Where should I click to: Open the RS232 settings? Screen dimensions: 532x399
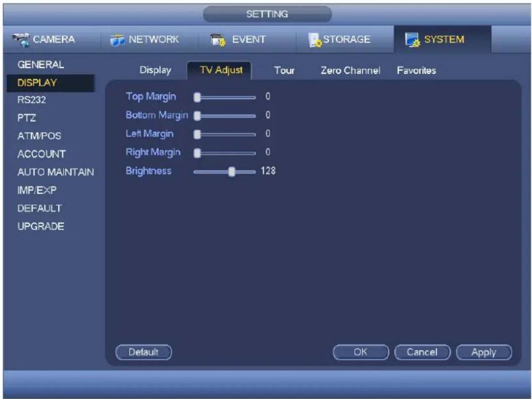[32, 100]
